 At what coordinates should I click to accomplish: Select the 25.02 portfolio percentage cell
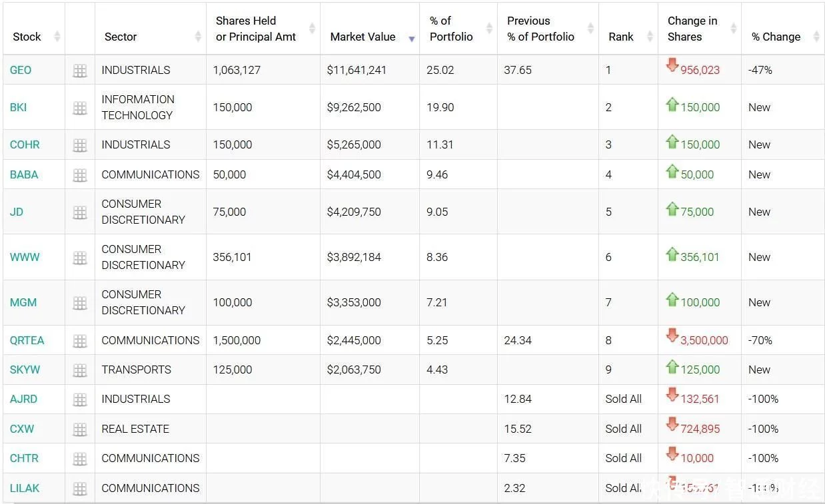(458, 71)
